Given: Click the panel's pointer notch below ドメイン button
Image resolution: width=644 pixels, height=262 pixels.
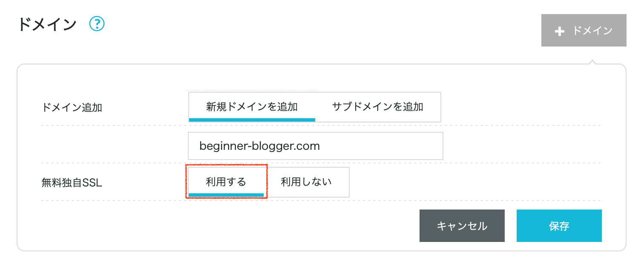Looking at the screenshot, I should tap(592, 63).
